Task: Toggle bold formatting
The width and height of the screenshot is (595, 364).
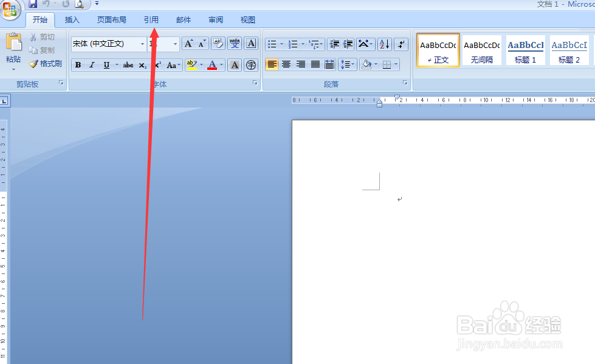Action: point(78,65)
